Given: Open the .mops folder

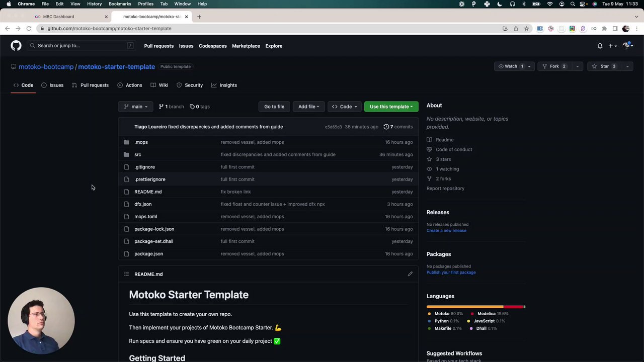Looking at the screenshot, I should [x=141, y=142].
